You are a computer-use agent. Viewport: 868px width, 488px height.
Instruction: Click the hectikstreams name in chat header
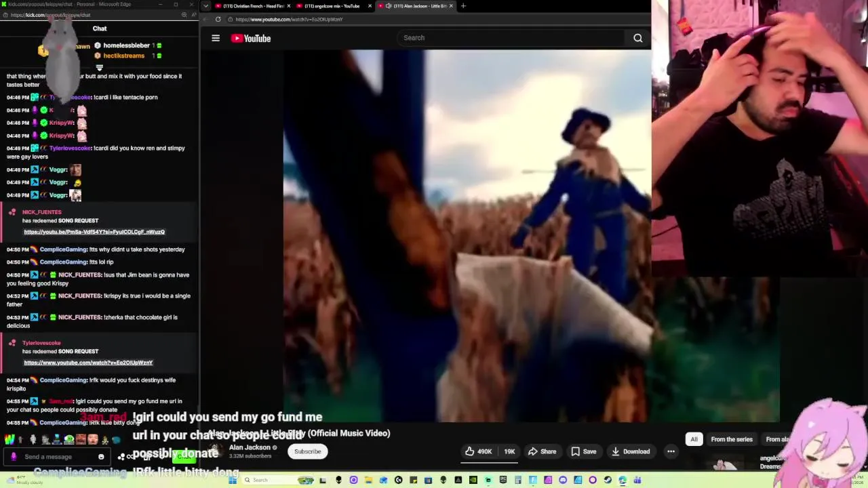123,56
